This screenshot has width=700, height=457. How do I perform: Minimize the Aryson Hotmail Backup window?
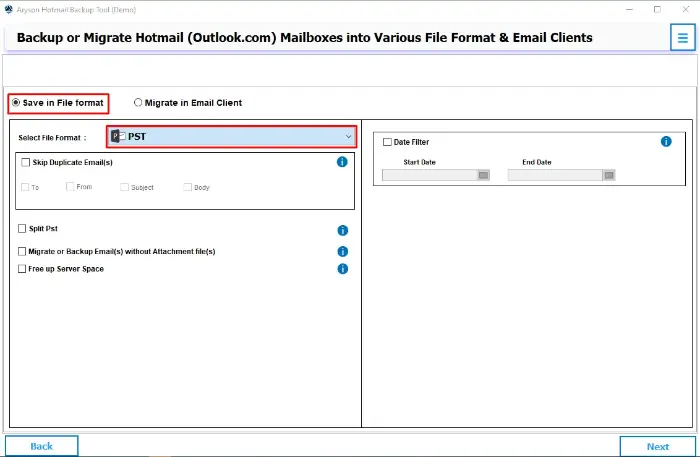(x=629, y=9)
